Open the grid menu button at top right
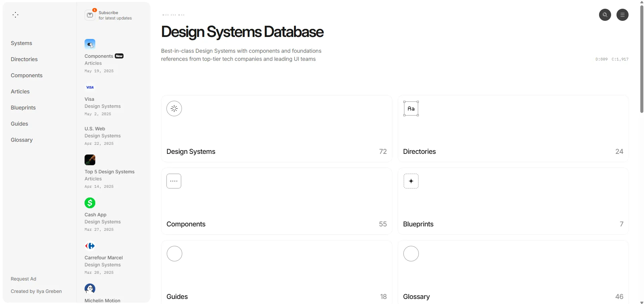The image size is (644, 304). 622,15
